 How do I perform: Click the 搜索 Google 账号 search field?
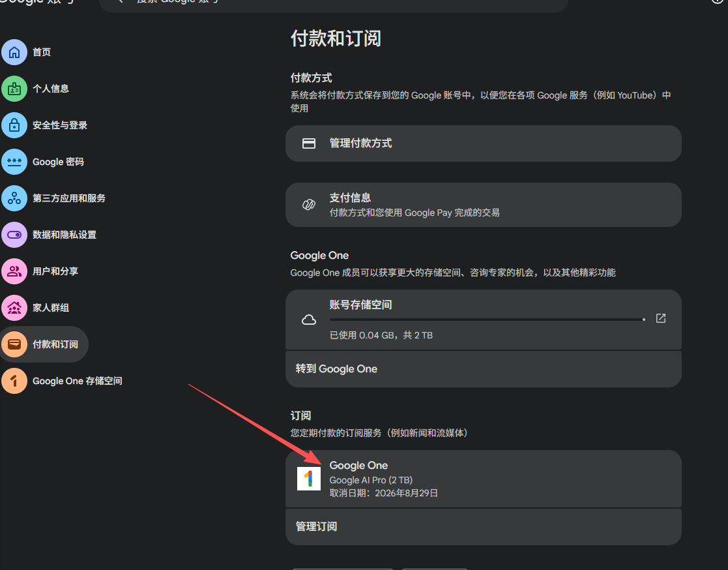click(x=332, y=3)
